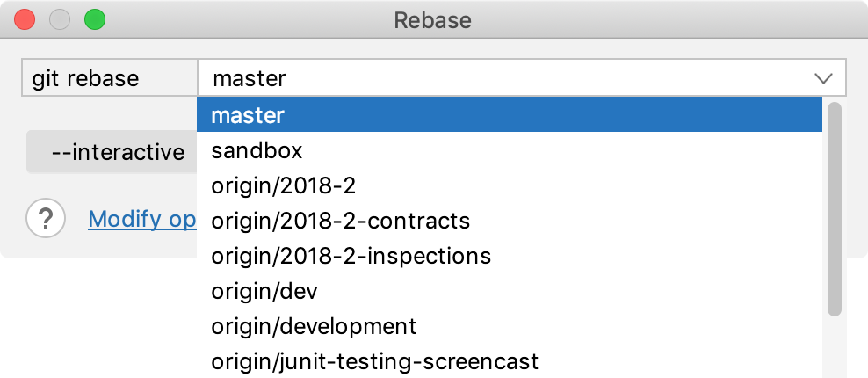Viewport: 868px width, 378px height.
Task: Expand the branch dropdown arrow
Action: tap(823, 78)
